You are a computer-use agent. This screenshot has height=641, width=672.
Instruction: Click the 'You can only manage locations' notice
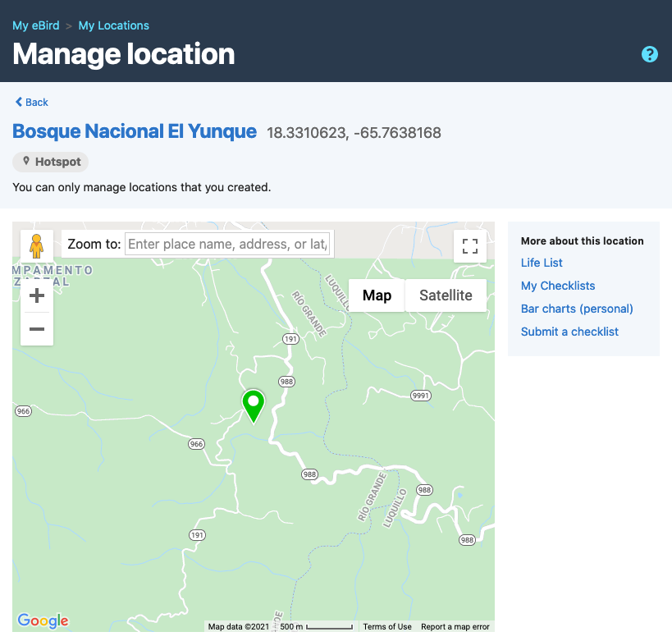pos(142,187)
